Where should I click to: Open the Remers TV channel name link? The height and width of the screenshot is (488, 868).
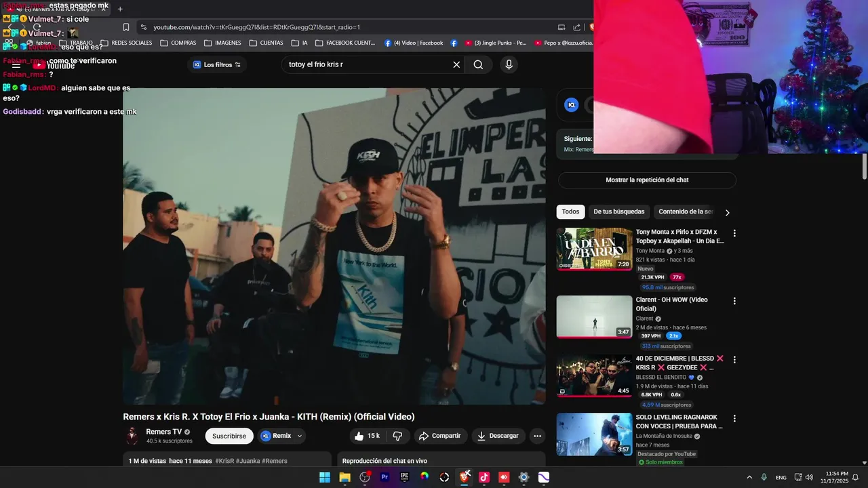[x=163, y=432]
